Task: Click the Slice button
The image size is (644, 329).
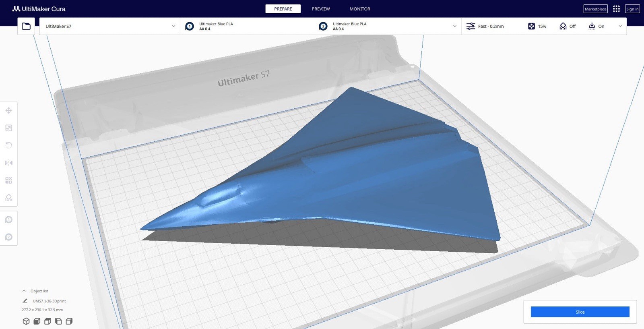Action: [x=580, y=312]
